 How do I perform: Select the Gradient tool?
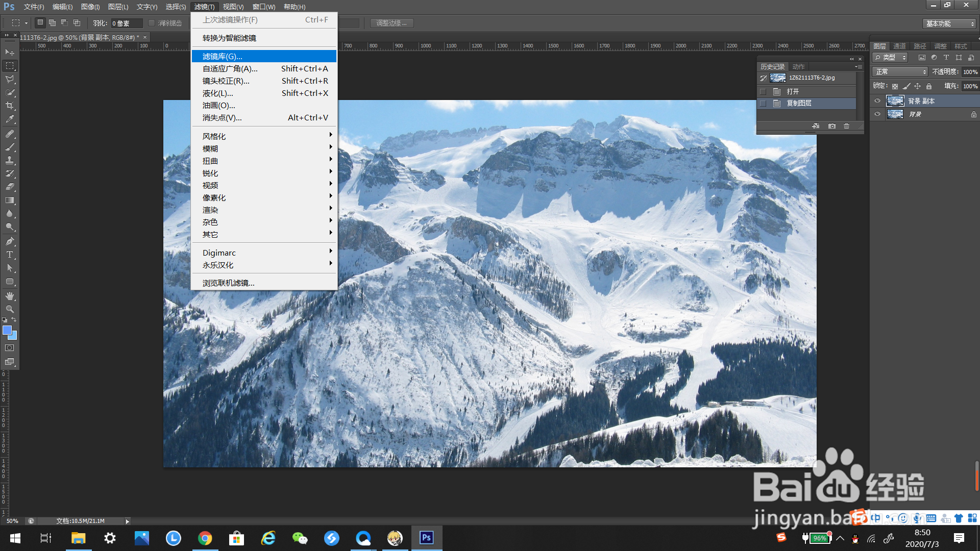(x=10, y=201)
